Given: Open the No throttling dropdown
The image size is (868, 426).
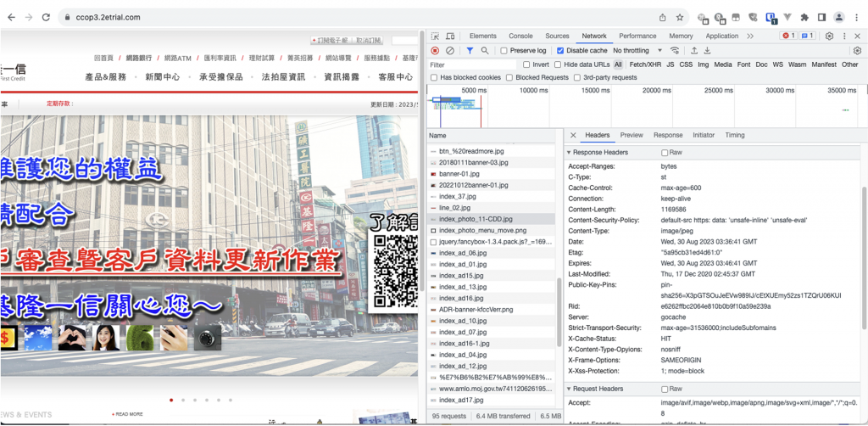Looking at the screenshot, I should [637, 50].
